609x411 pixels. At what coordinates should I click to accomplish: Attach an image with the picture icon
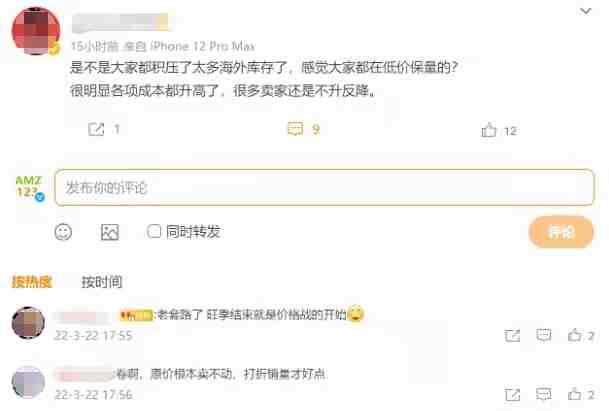(110, 232)
